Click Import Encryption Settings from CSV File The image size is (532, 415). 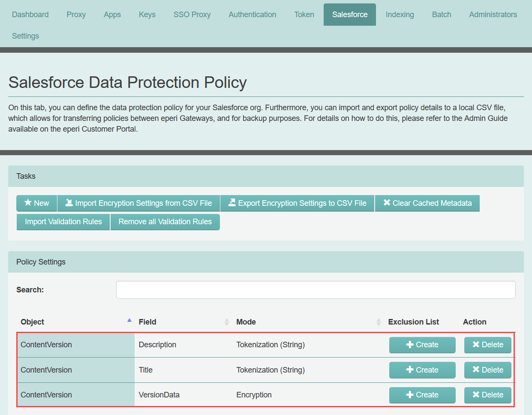coord(139,203)
